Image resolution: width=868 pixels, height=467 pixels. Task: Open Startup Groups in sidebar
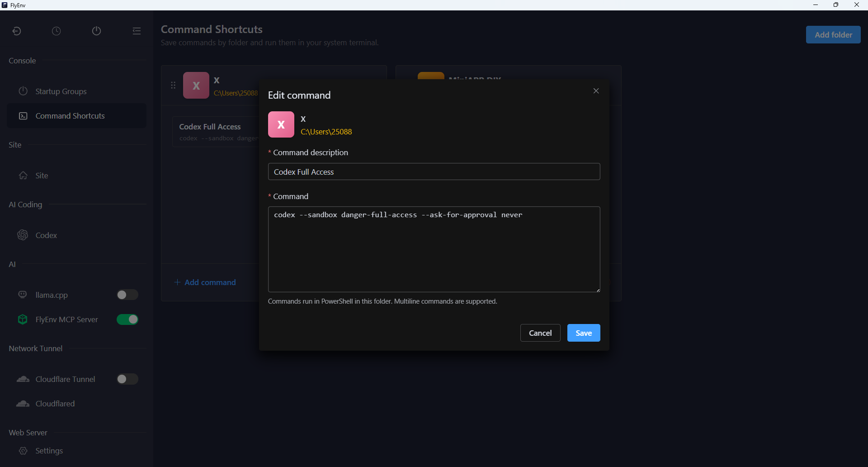pos(76,91)
